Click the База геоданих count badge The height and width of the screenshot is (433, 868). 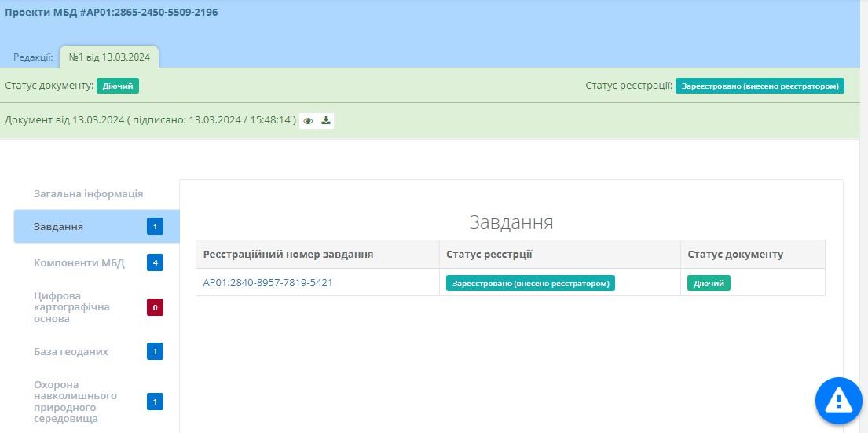tap(155, 351)
